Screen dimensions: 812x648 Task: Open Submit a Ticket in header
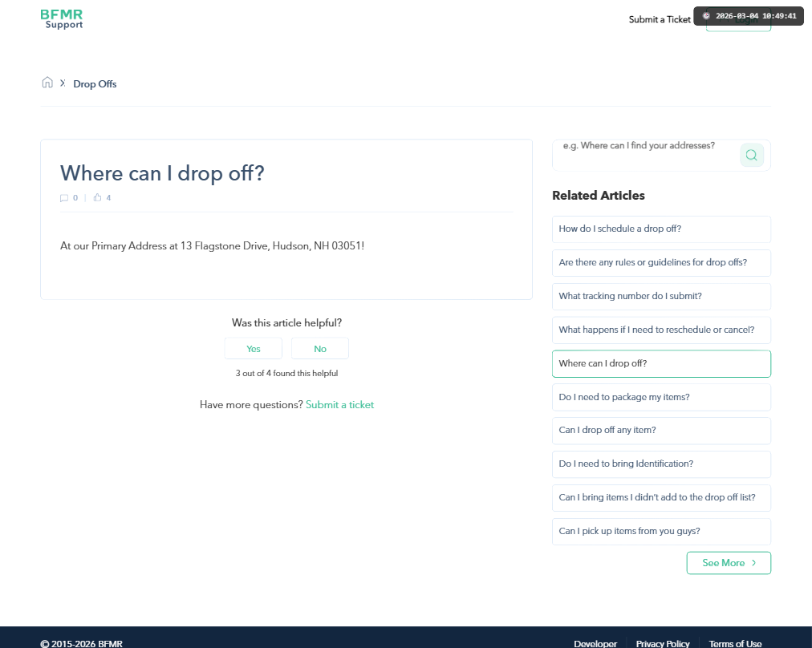coord(660,20)
